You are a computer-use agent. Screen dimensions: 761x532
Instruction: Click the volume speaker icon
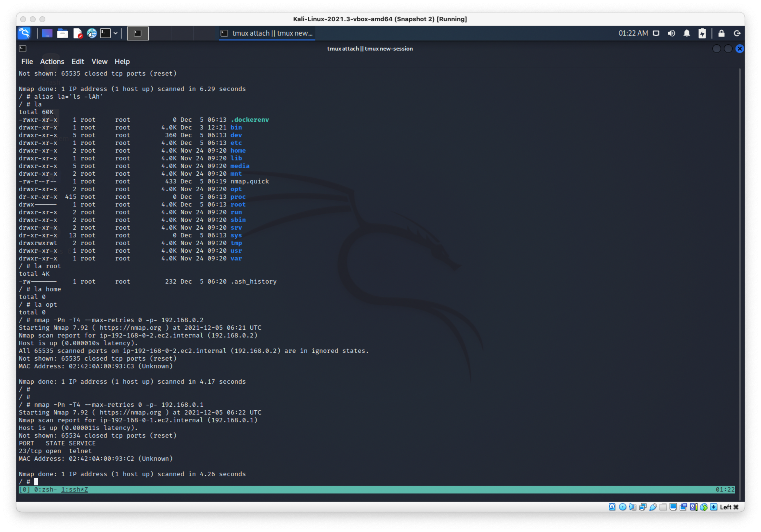[671, 33]
